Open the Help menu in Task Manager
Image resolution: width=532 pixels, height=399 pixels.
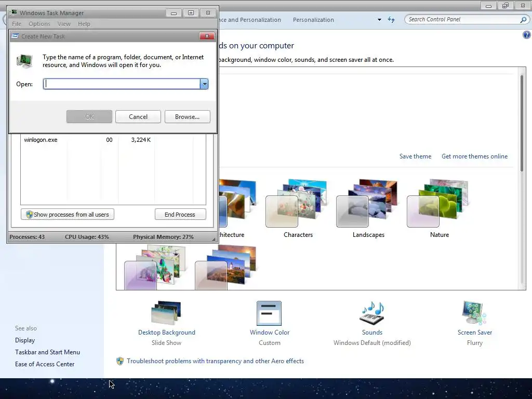tap(84, 24)
